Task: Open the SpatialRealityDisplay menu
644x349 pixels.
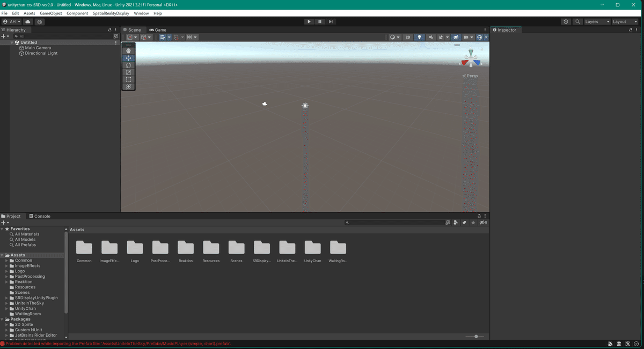Action: (x=111, y=13)
